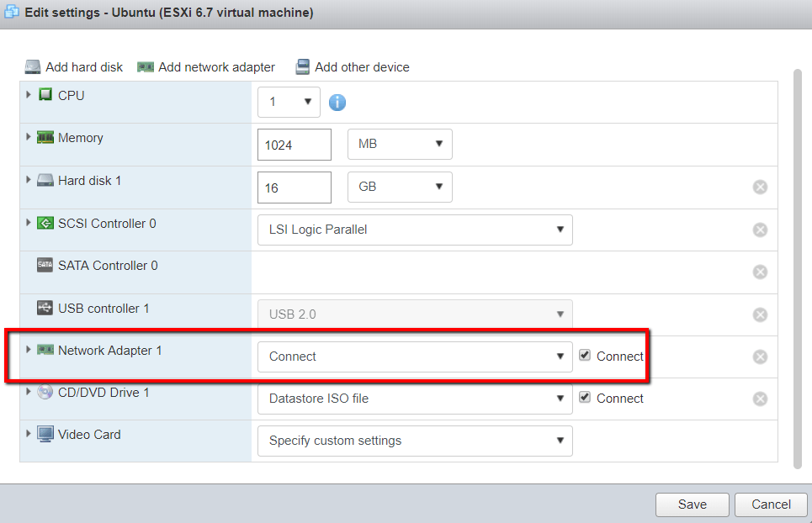This screenshot has width=812, height=523.
Task: Delete SATA Controller 0 with X icon
Action: click(760, 272)
